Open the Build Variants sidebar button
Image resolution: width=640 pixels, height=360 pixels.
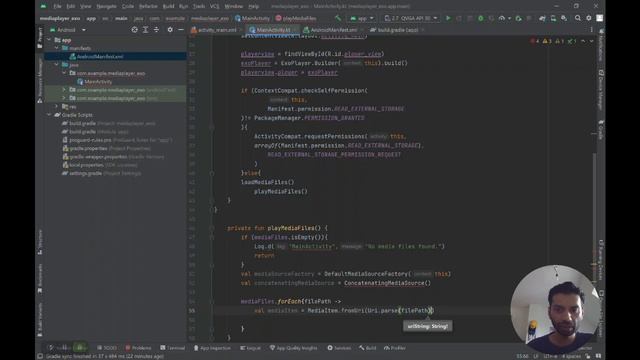(x=40, y=319)
